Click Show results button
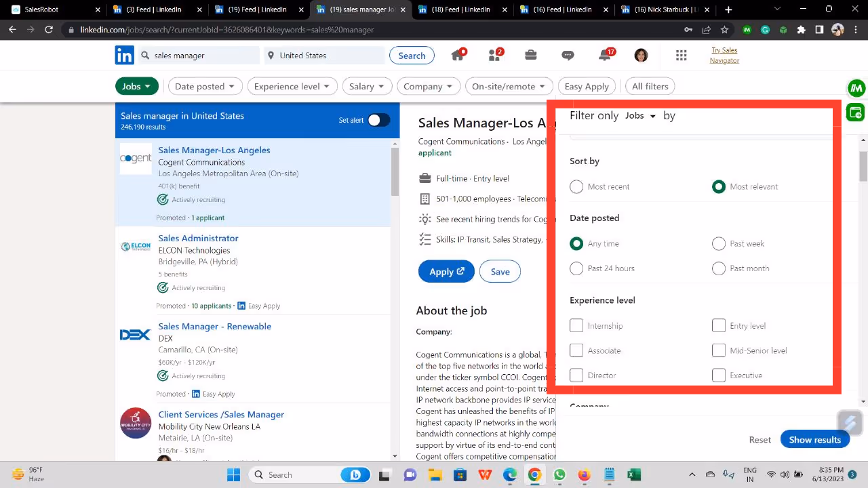868x488 pixels. 814,440
